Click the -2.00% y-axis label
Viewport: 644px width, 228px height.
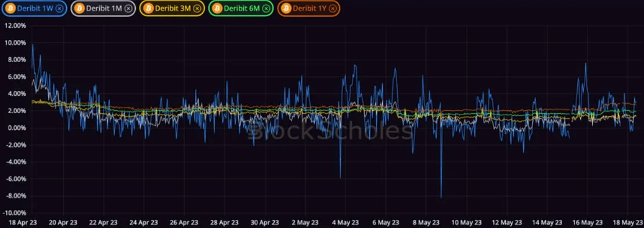[x=16, y=145]
